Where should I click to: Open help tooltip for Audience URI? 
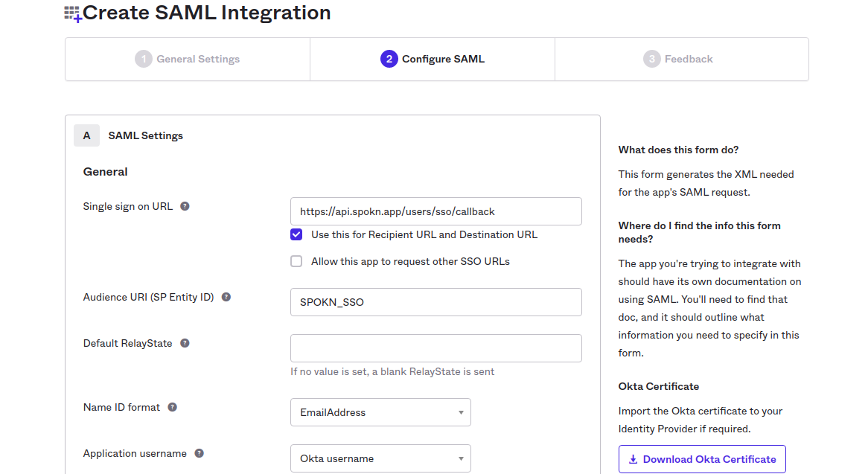pyautogui.click(x=226, y=297)
